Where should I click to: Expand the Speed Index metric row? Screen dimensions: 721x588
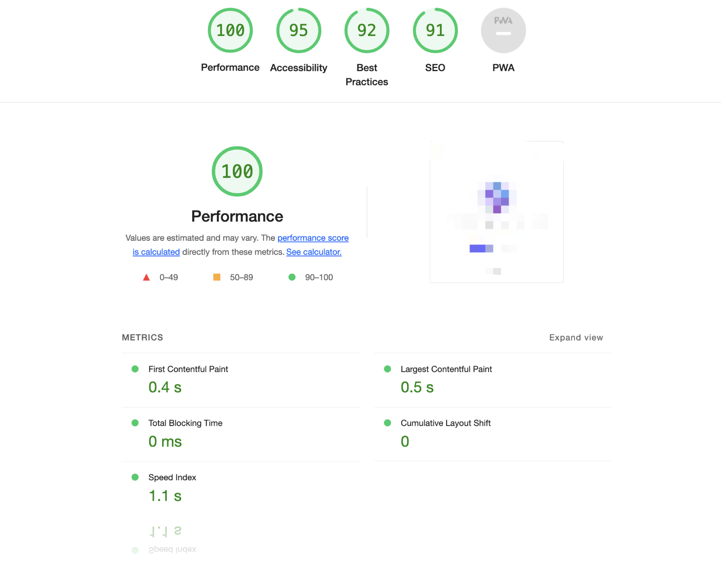(x=172, y=477)
